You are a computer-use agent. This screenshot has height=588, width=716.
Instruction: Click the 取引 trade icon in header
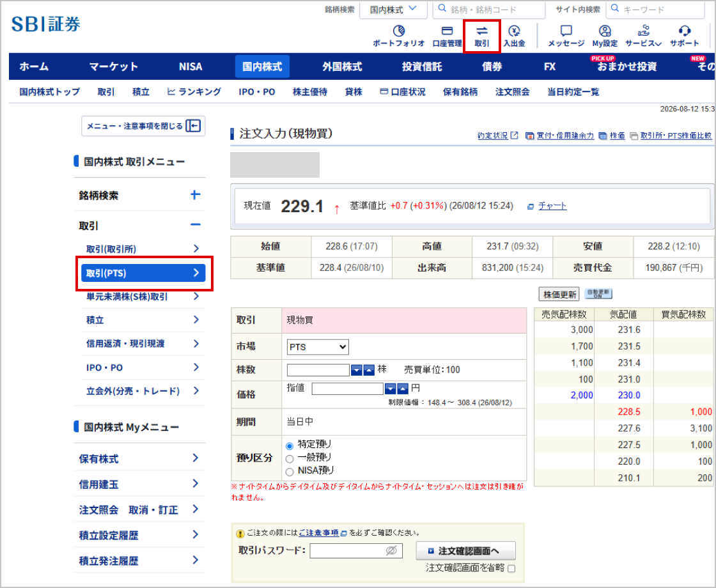(x=482, y=36)
